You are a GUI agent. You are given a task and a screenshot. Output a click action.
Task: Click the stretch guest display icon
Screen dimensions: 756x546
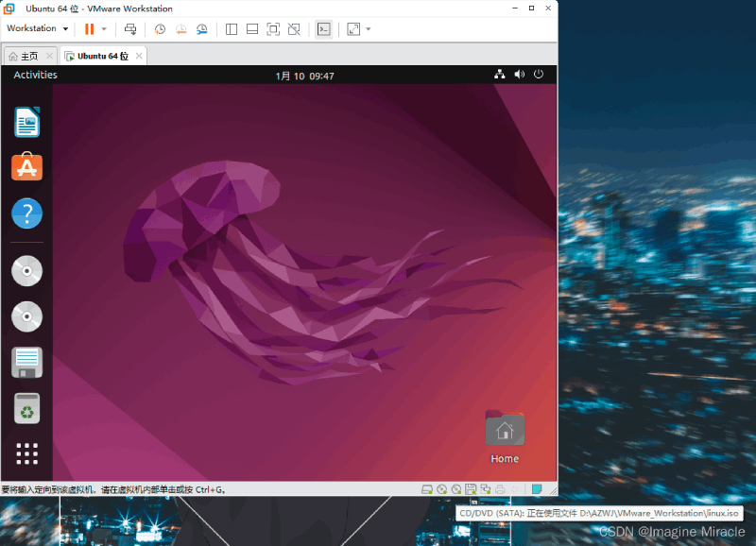point(353,29)
